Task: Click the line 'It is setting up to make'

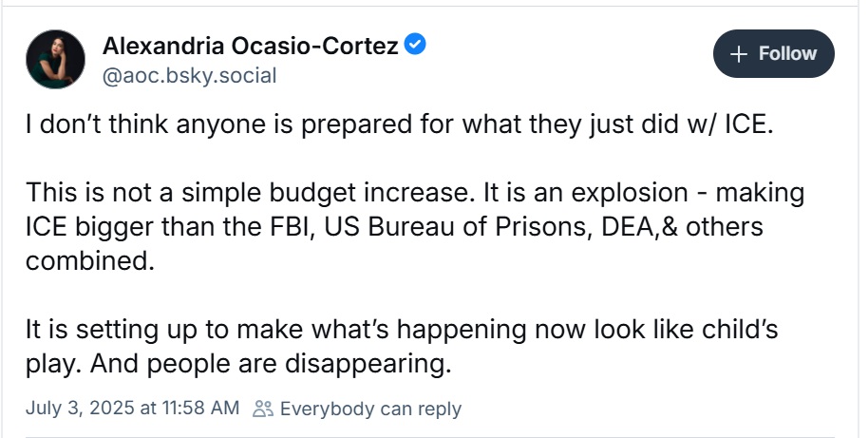Action: (x=402, y=330)
